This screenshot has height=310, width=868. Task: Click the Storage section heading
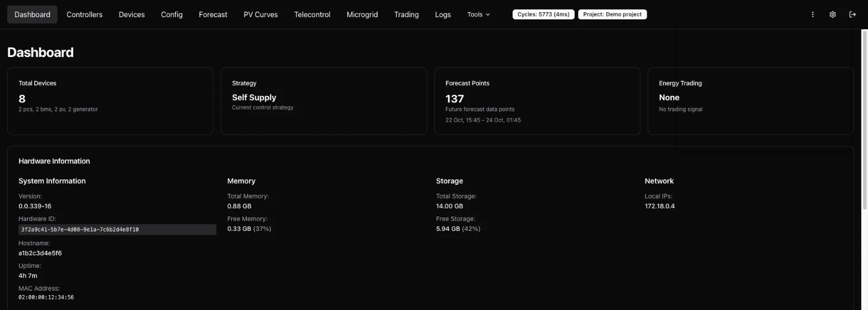[x=449, y=181]
